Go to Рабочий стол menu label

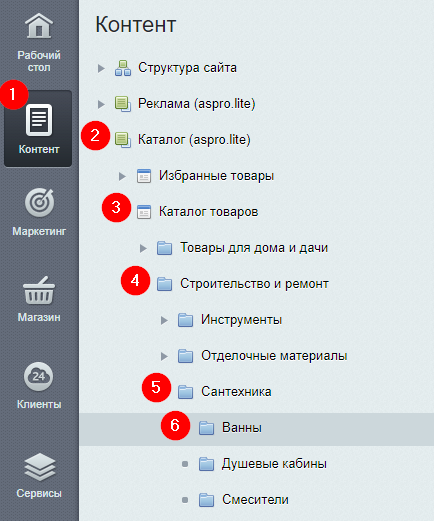pyautogui.click(x=39, y=61)
